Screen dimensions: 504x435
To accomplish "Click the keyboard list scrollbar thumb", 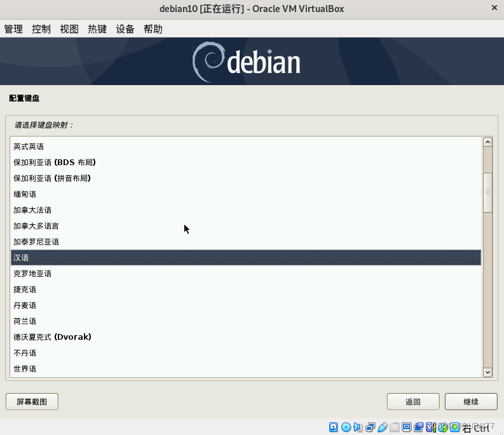I will pyautogui.click(x=487, y=192).
